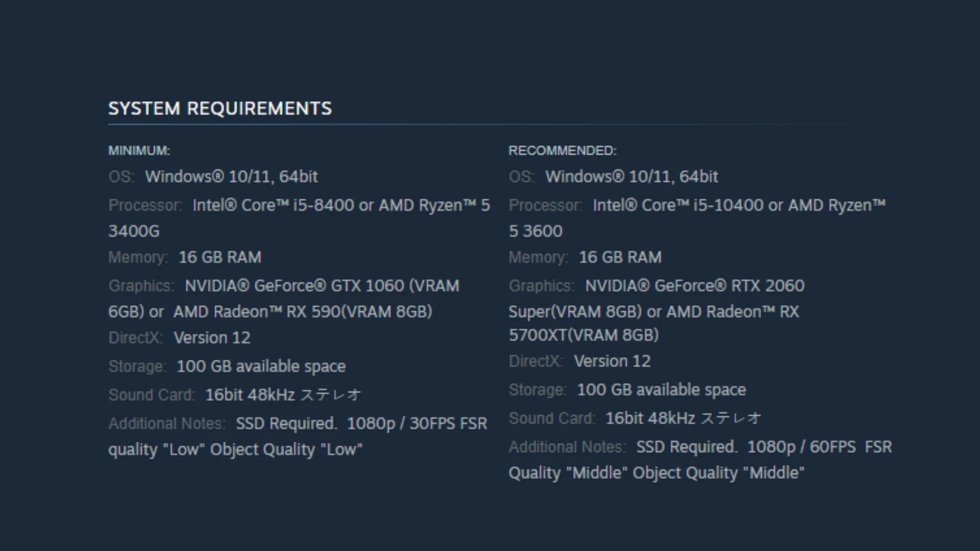Click recommended notes SSD Required. 1080p / 60FPS
Screen dimensions: 980x551
746,447
